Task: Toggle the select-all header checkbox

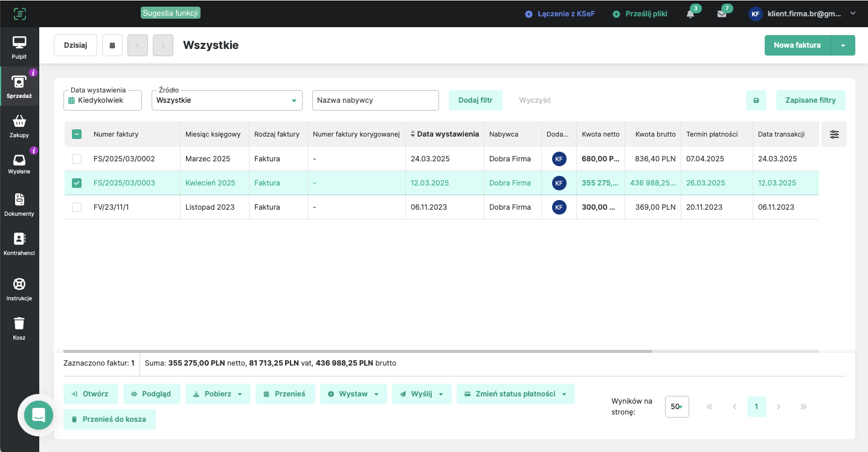Action: coord(77,135)
